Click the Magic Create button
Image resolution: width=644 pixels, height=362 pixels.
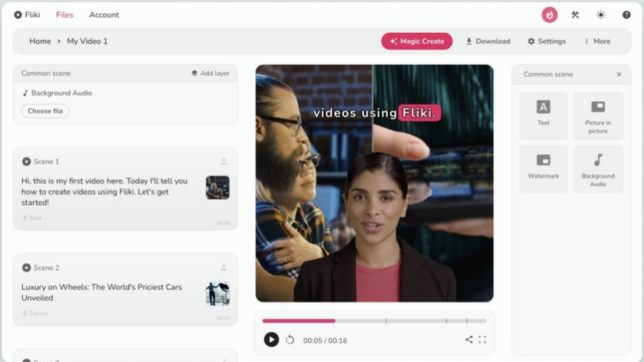pyautogui.click(x=417, y=41)
